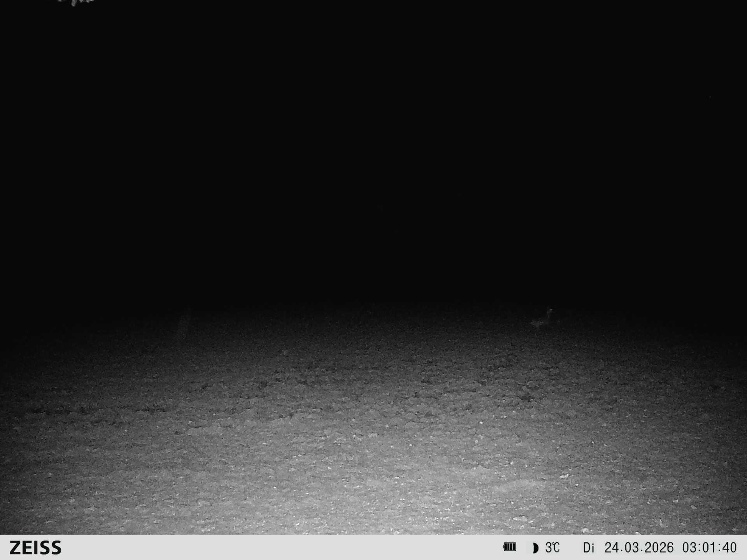Click the hour digits 03 in timestamp
The height and width of the screenshot is (560, 747).
[x=689, y=548]
